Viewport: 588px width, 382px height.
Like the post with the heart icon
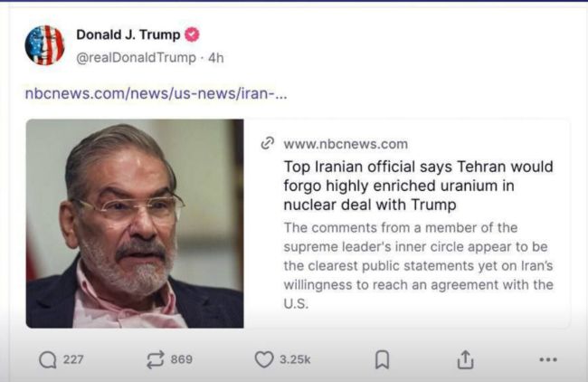click(263, 359)
